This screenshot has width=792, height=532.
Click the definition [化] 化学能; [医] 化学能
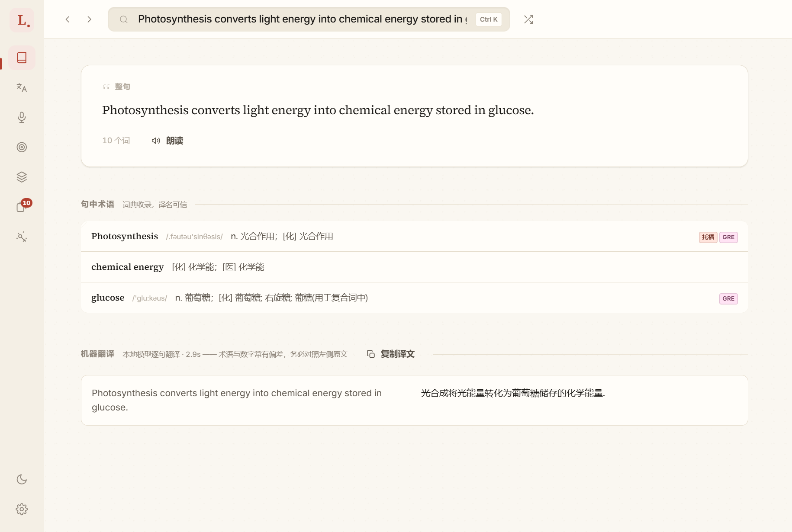pos(218,267)
